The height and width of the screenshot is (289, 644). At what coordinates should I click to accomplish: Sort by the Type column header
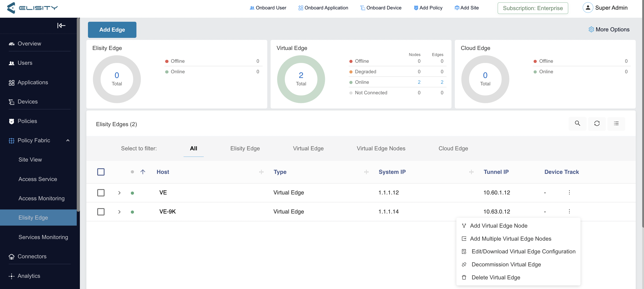(280, 172)
